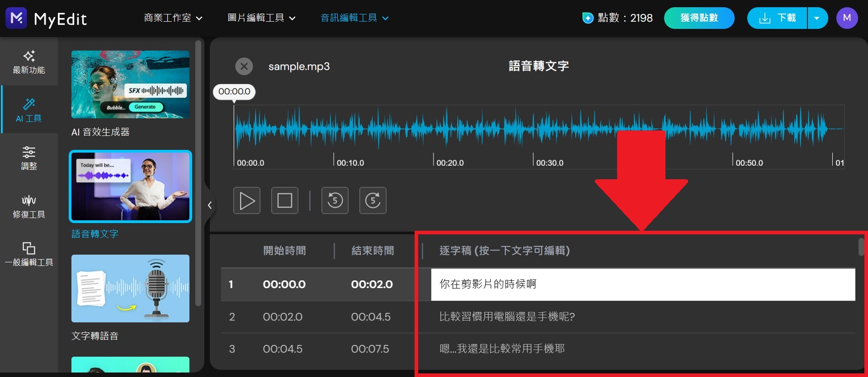Click the sample.mp3 file name
This screenshot has width=868, height=377.
coord(299,66)
